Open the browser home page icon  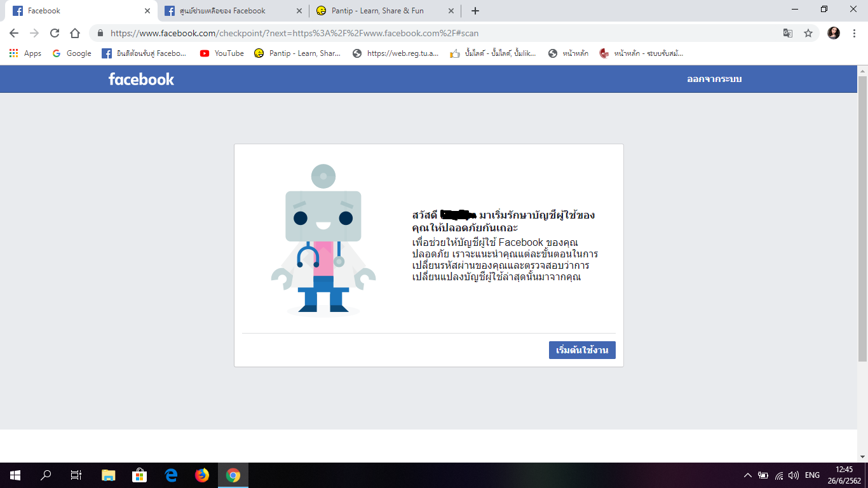click(x=75, y=33)
